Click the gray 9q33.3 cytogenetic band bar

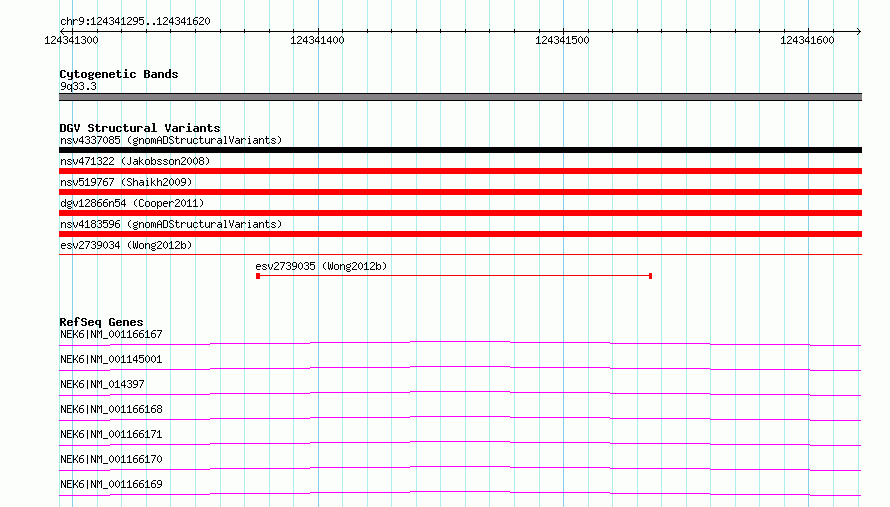pos(460,97)
